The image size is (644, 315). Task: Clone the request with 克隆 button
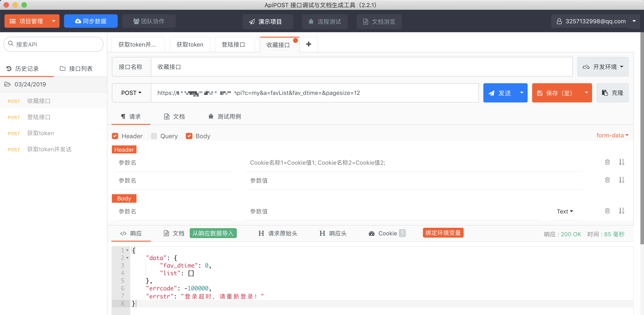point(612,93)
